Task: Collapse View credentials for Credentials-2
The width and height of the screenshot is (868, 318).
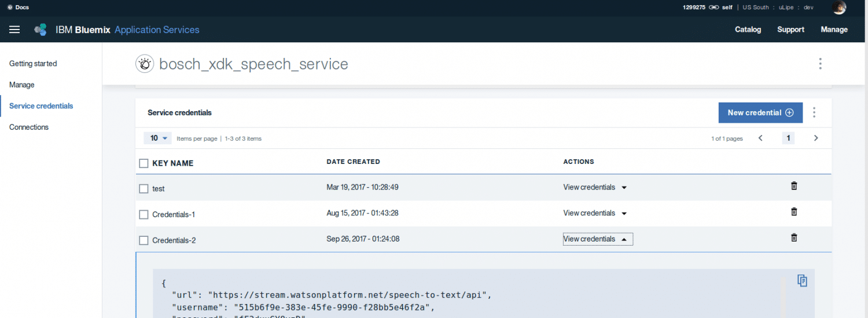Action: [597, 239]
